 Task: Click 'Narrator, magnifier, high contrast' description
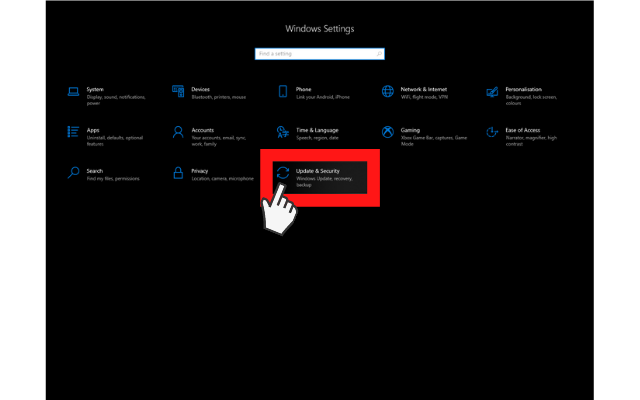531,141
